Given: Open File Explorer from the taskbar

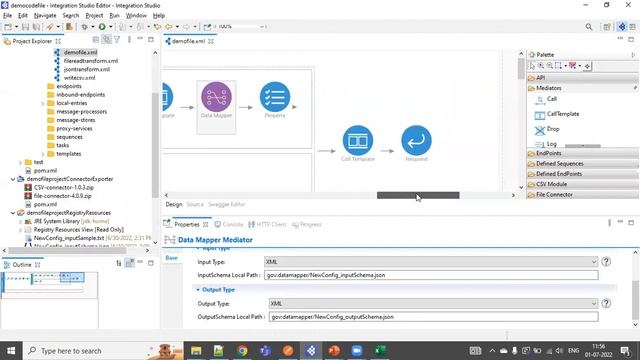Looking at the screenshot, I should (x=196, y=351).
